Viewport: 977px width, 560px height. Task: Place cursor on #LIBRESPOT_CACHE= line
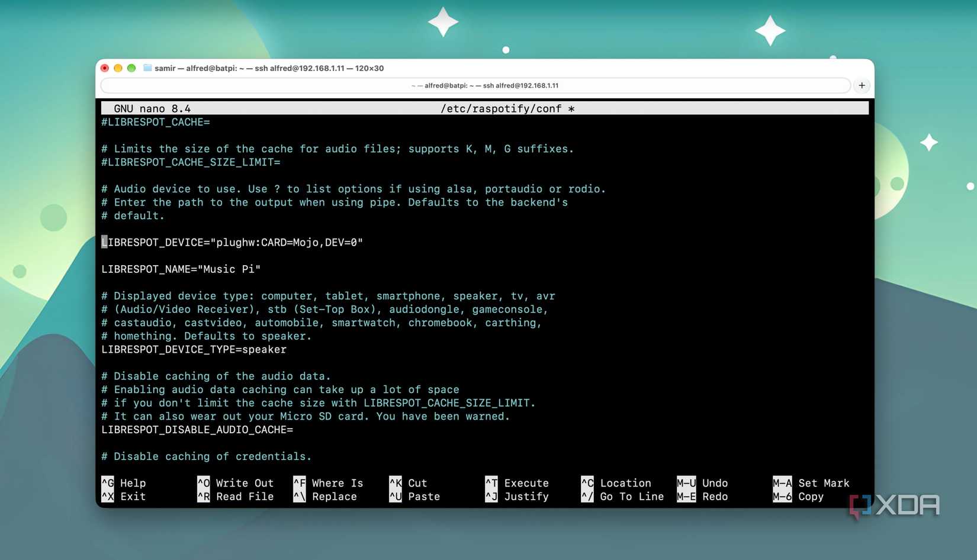tap(156, 122)
